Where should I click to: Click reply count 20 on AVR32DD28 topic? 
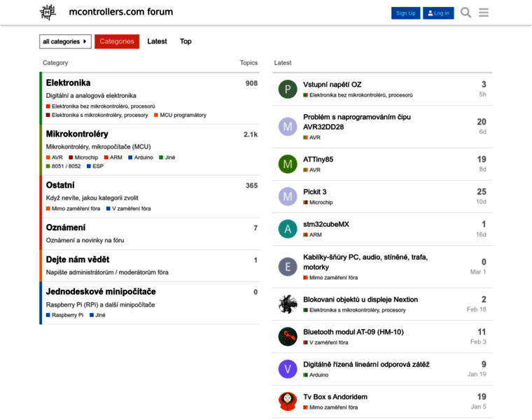[482, 122]
